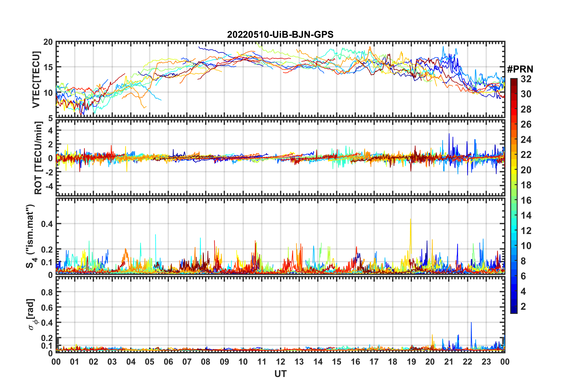
Task: Click ROT y-axis tick label -2
Action: point(50,172)
